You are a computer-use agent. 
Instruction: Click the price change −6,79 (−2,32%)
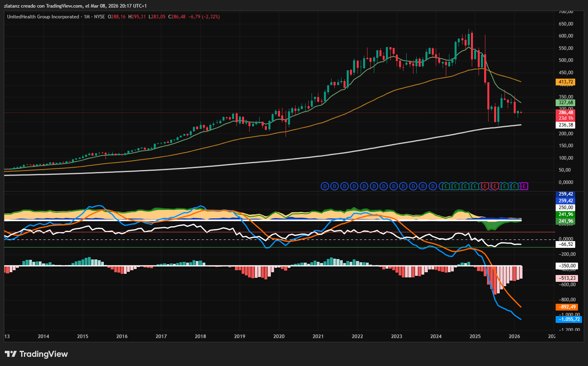pyautogui.click(x=204, y=17)
